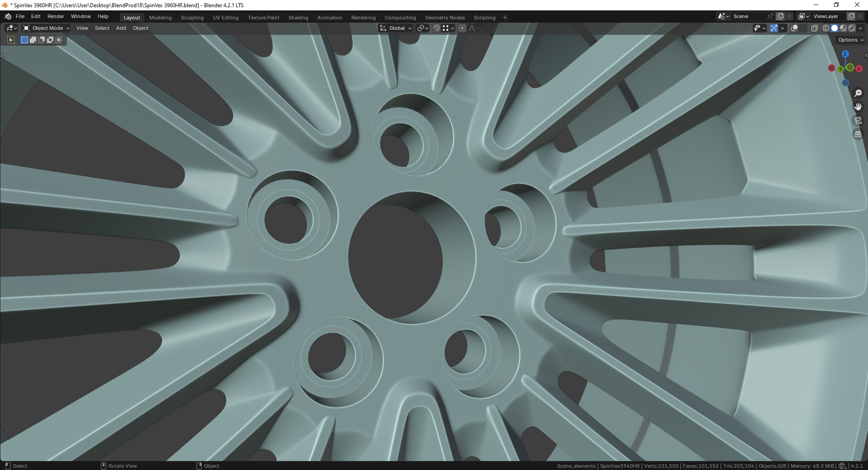
Task: Open the ViewLayer browse dropdown
Action: 803,16
